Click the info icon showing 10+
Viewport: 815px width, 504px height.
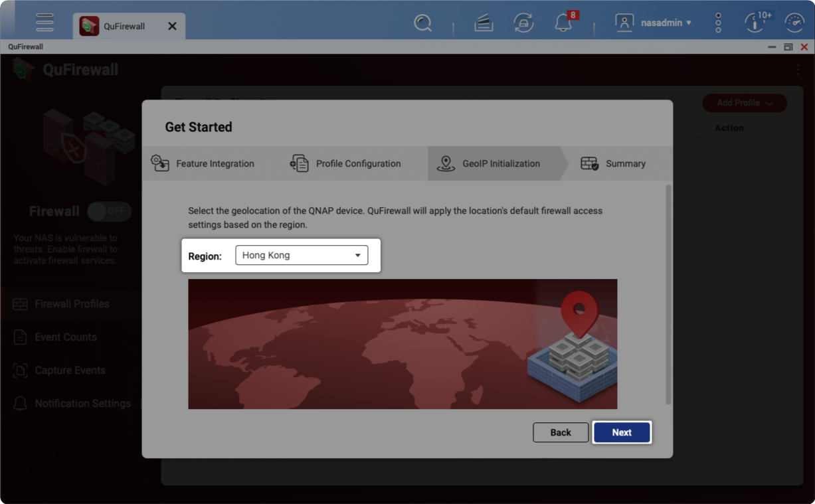click(756, 22)
